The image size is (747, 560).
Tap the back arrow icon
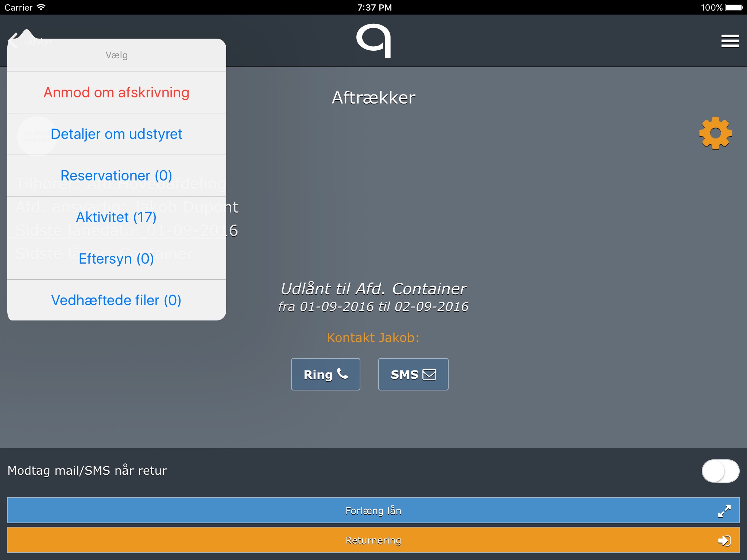[x=13, y=40]
